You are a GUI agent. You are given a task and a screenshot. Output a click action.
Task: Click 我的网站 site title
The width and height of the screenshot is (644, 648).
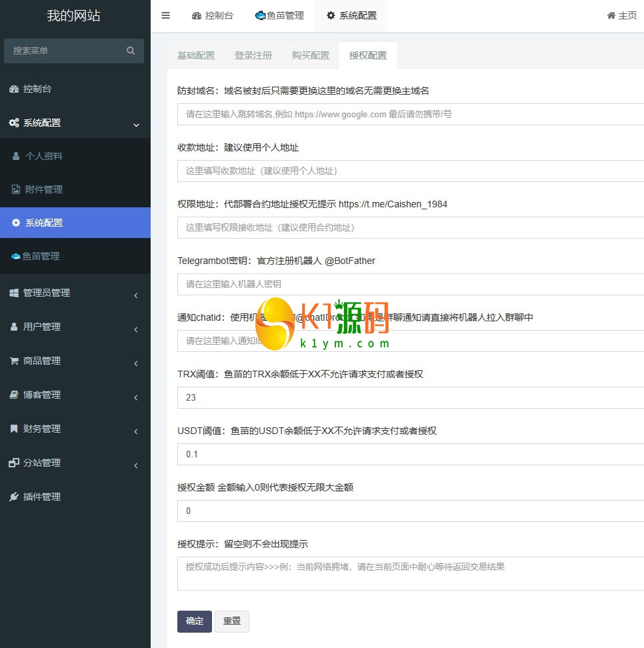(x=73, y=16)
